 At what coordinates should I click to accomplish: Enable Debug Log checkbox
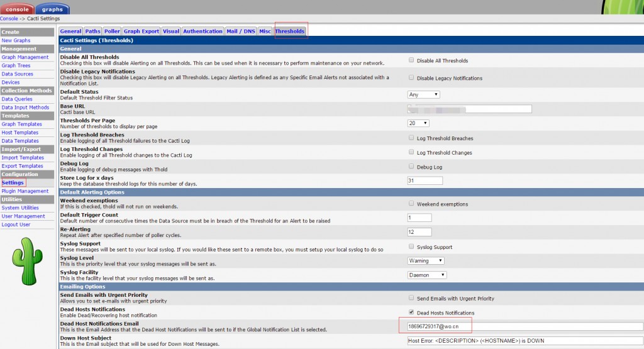point(411,166)
